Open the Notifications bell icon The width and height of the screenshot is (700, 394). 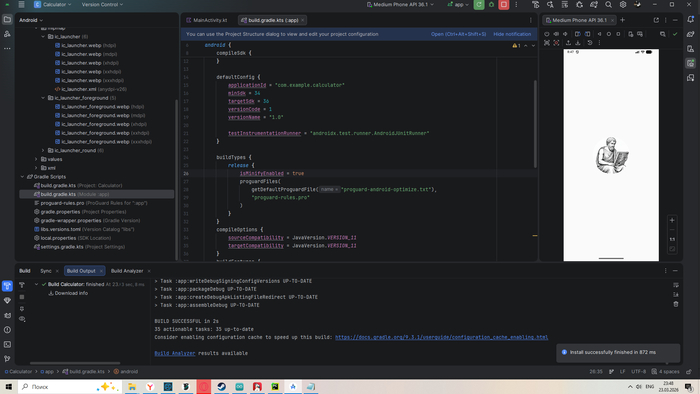click(691, 20)
